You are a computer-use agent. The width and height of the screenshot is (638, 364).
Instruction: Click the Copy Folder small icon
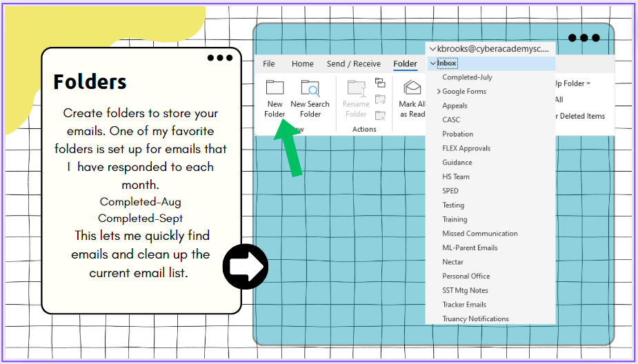[380, 83]
